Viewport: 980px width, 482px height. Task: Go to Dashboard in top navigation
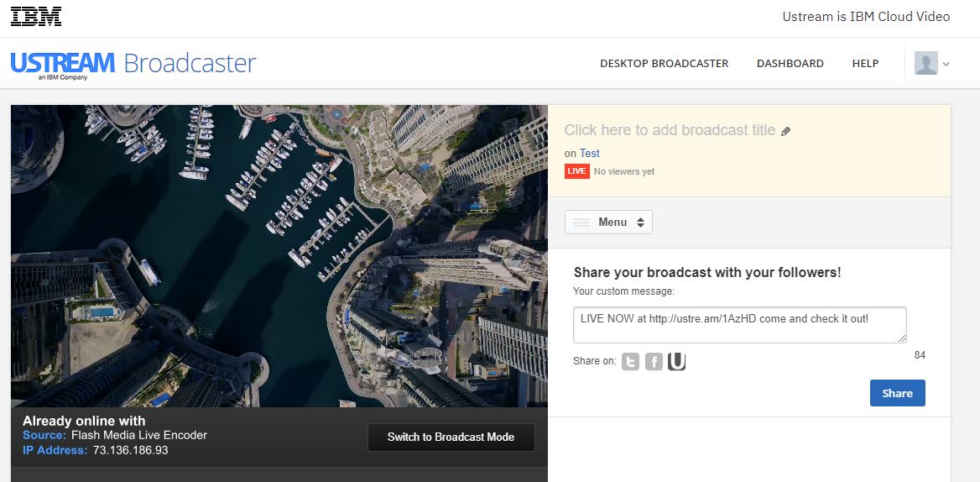point(790,63)
